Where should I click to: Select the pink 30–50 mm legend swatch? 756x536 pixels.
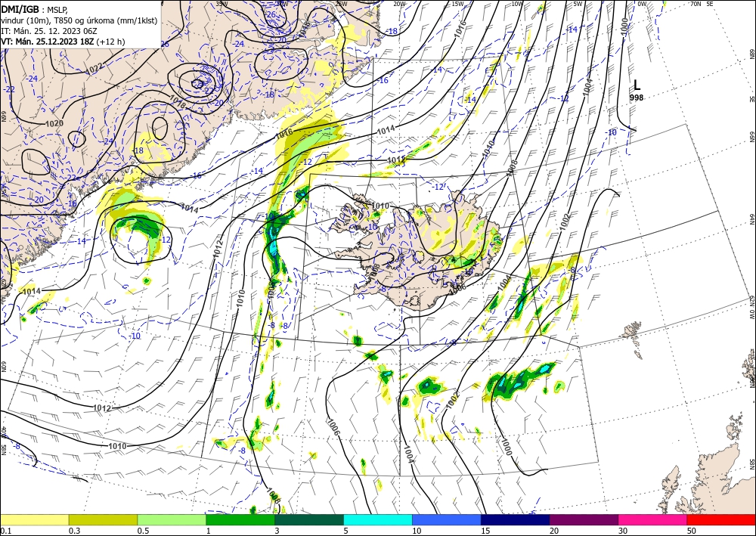pyautogui.click(x=653, y=519)
